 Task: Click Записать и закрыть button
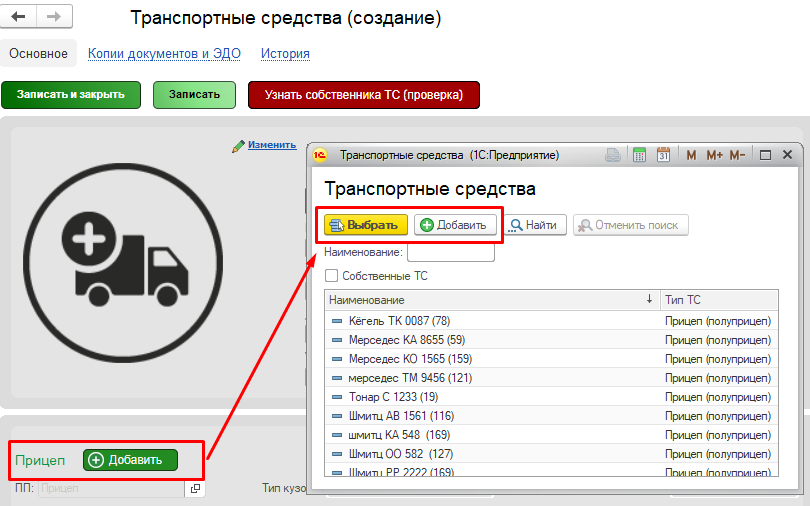[x=71, y=94]
